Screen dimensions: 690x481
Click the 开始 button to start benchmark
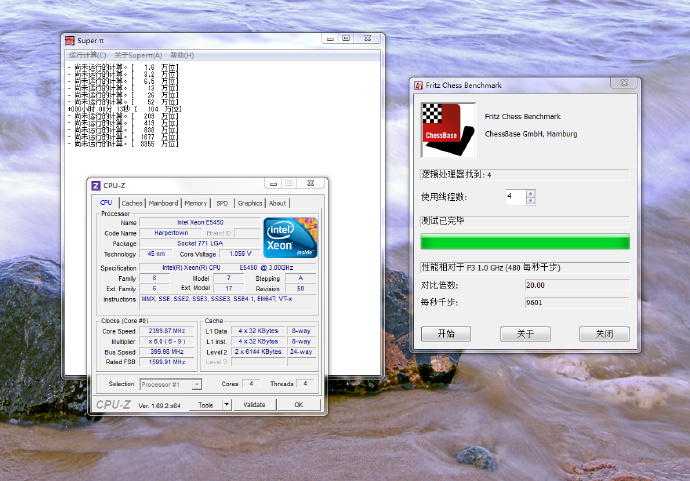point(446,334)
